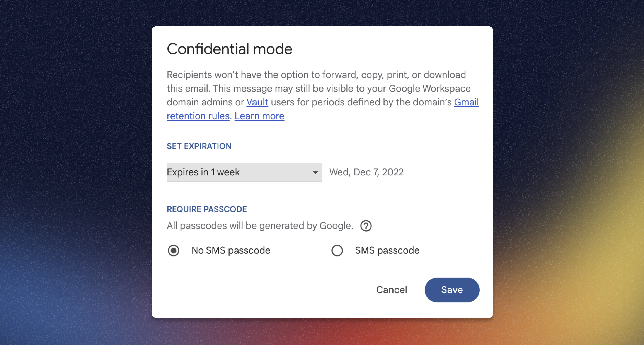
Task: Follow the "retention rules" link text
Action: click(198, 116)
